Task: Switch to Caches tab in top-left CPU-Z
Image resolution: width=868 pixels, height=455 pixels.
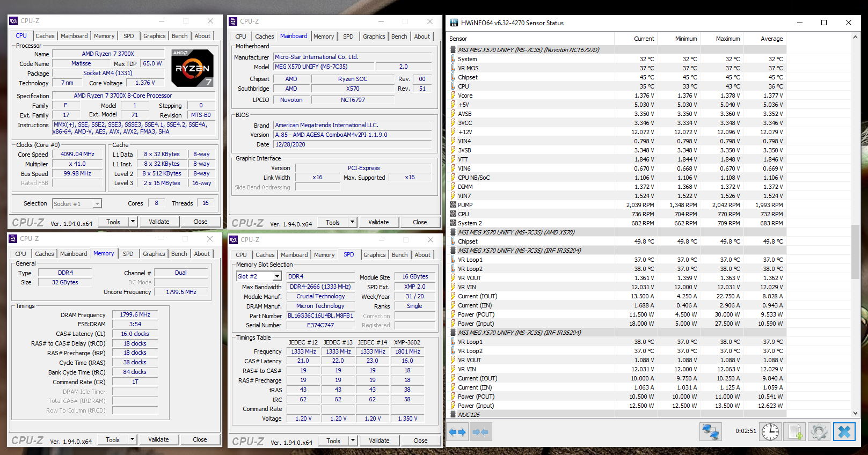Action: [45, 36]
